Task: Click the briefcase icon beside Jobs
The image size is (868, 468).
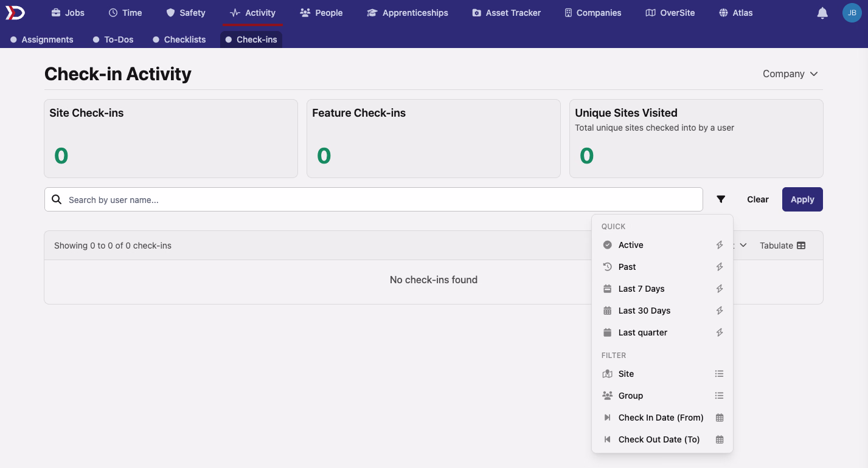Action: [56, 13]
